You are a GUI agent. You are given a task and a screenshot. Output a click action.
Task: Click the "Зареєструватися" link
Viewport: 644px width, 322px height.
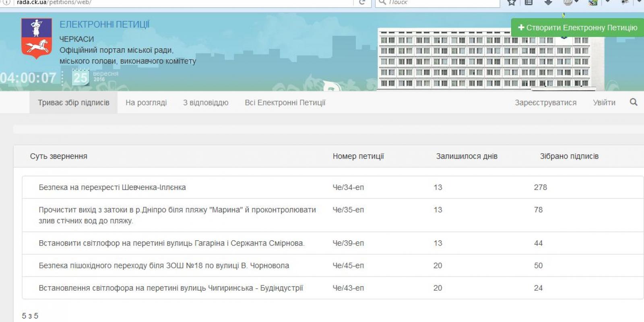(545, 103)
